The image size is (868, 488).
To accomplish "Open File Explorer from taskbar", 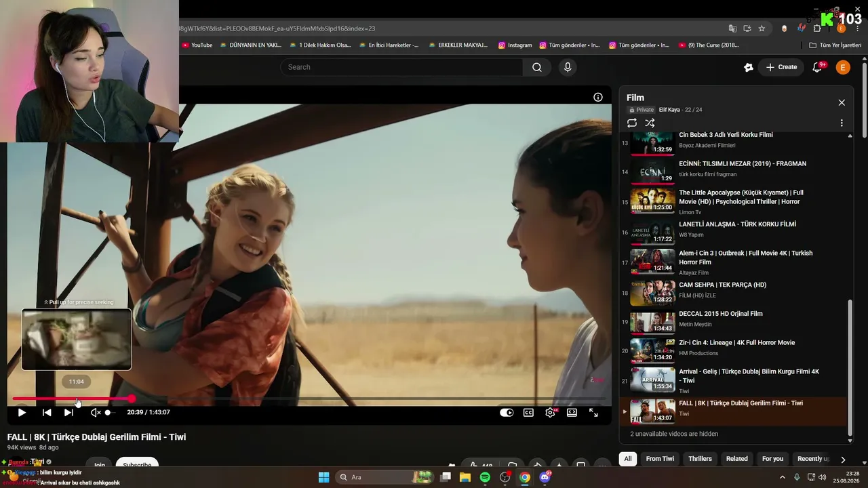I will point(465,477).
